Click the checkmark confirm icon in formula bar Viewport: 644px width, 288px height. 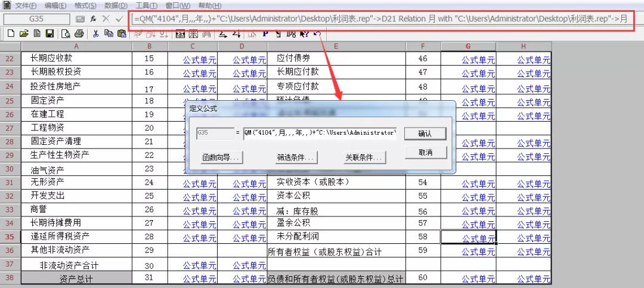click(119, 19)
